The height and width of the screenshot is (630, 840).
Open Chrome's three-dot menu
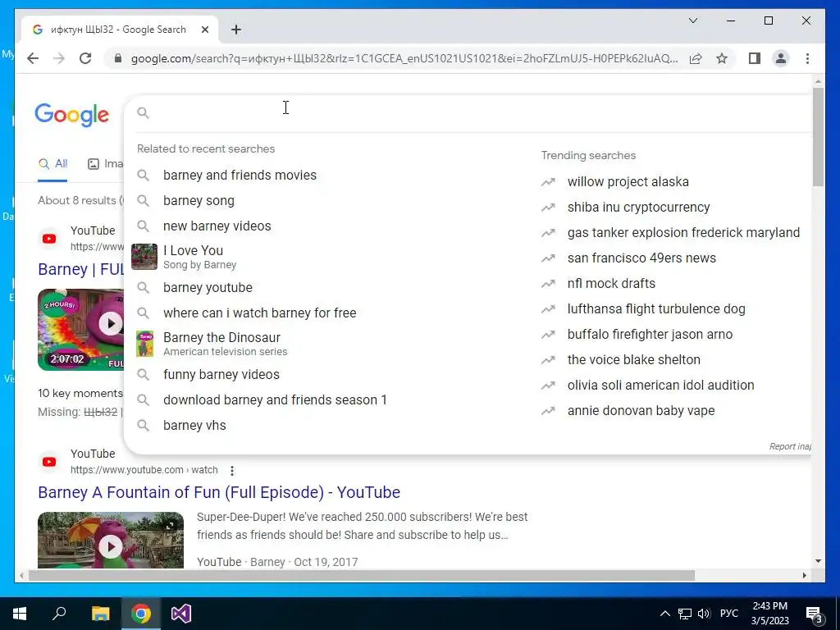click(807, 58)
